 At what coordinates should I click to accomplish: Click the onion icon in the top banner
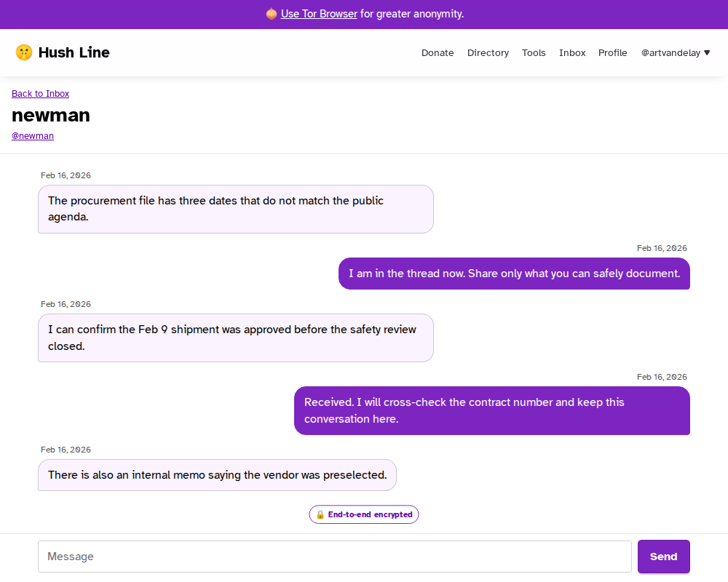click(272, 14)
